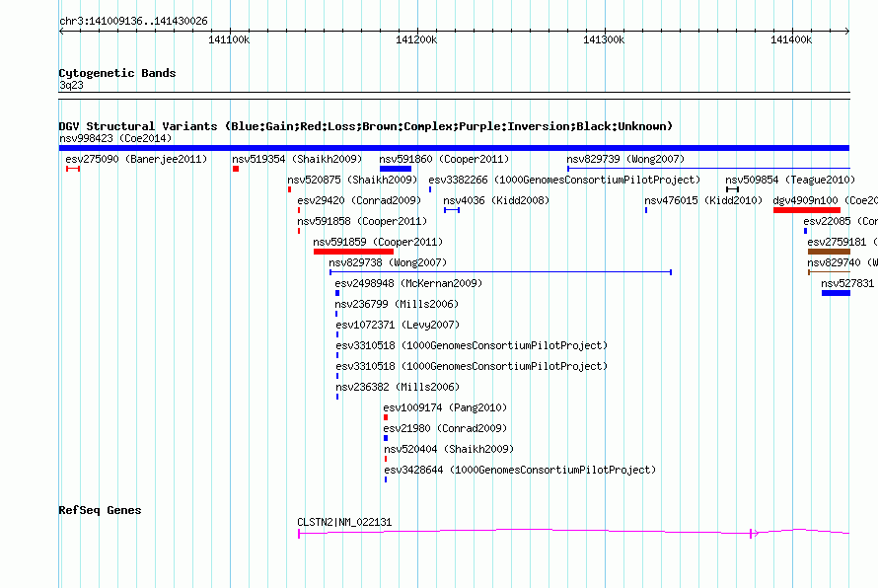Select esv21980 (Conrad2009) label

445,428
